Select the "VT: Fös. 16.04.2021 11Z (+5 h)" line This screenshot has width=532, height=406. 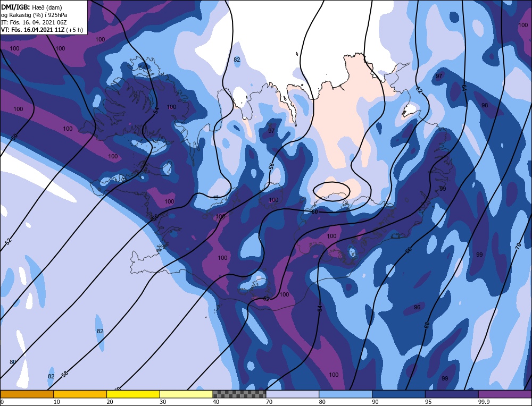point(41,30)
